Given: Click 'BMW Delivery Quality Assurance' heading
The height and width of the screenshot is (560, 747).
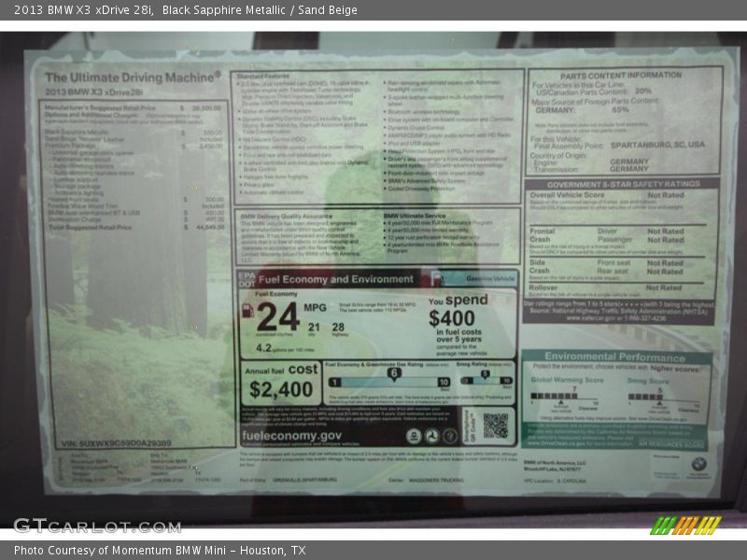Looking at the screenshot, I should click(x=287, y=217).
